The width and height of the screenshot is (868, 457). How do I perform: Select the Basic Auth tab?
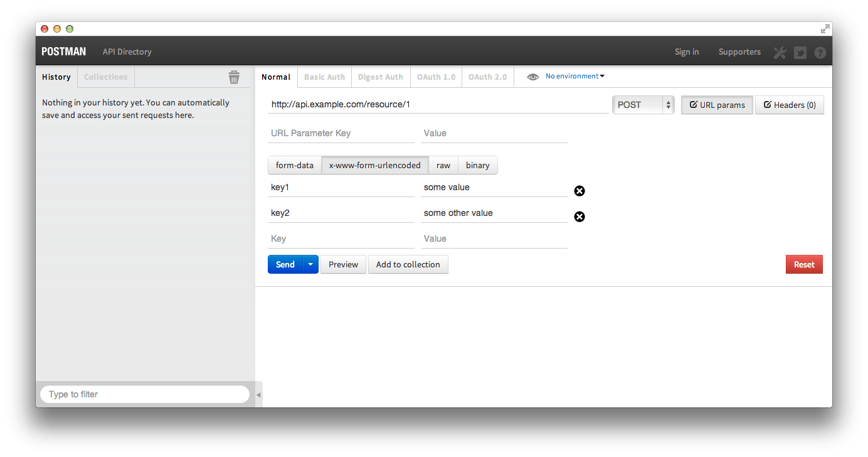point(324,77)
